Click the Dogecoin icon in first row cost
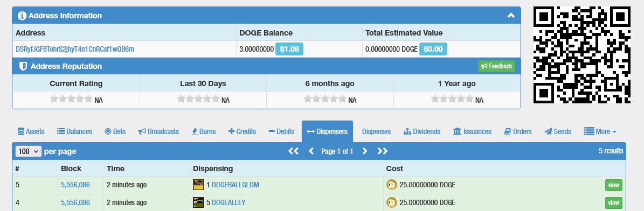 [391, 185]
